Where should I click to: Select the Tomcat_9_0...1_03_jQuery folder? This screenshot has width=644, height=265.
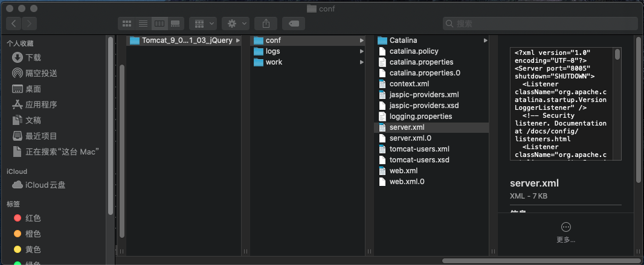pos(184,40)
